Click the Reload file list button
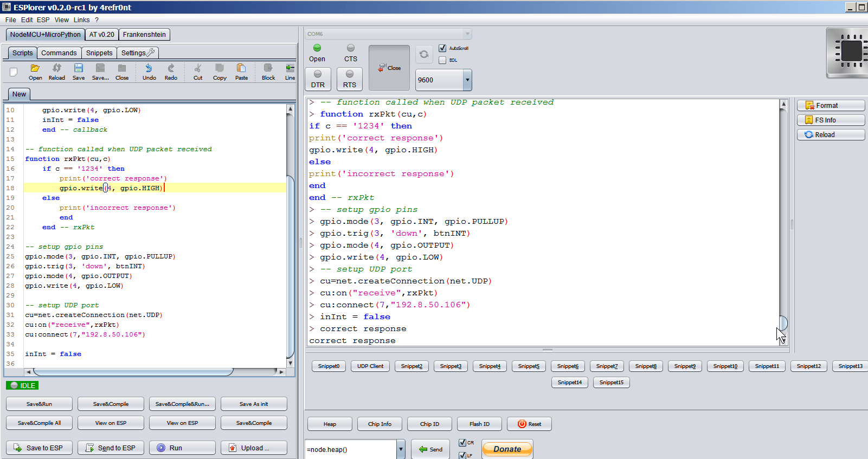 [x=831, y=134]
